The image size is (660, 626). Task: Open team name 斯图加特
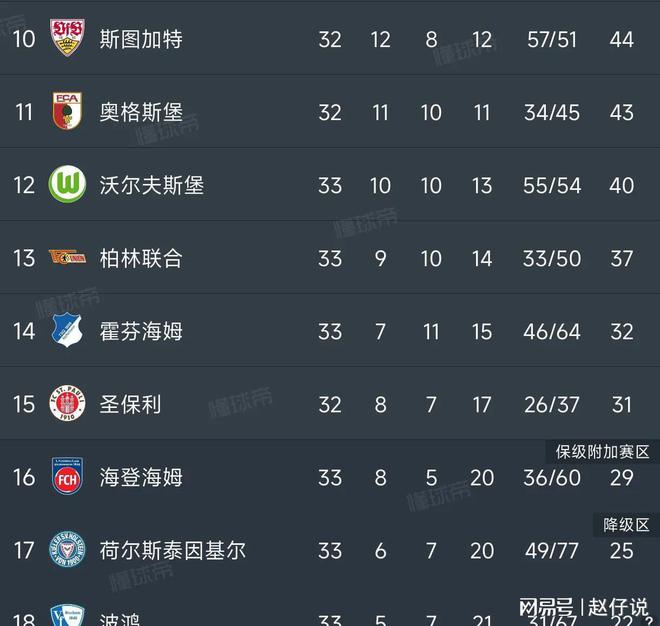(x=141, y=39)
